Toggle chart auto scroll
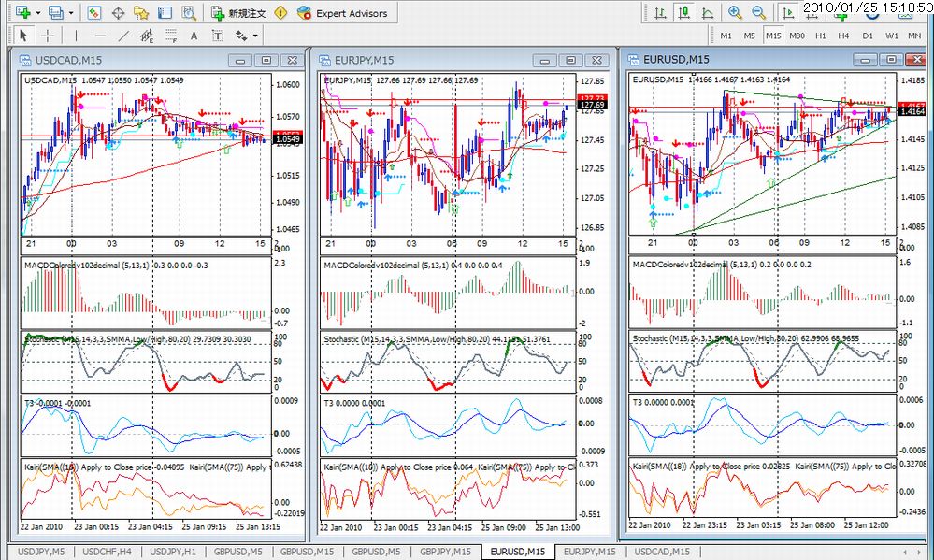 [x=787, y=12]
